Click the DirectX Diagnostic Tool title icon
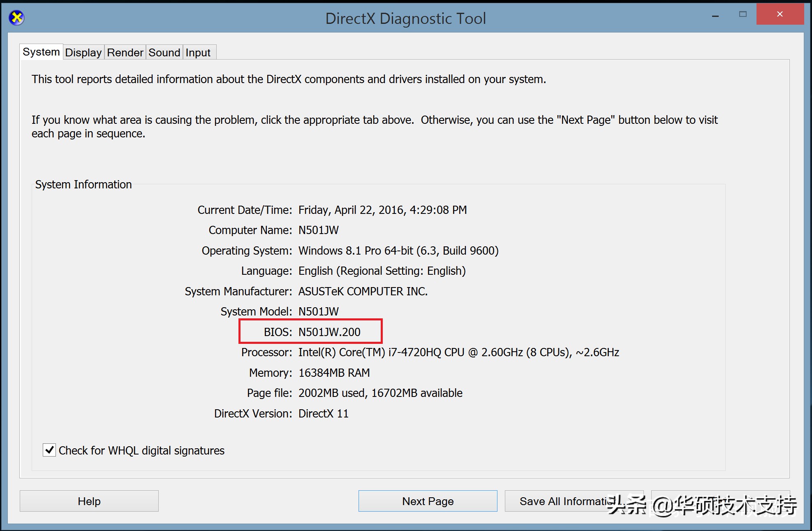812x531 pixels. click(16, 18)
